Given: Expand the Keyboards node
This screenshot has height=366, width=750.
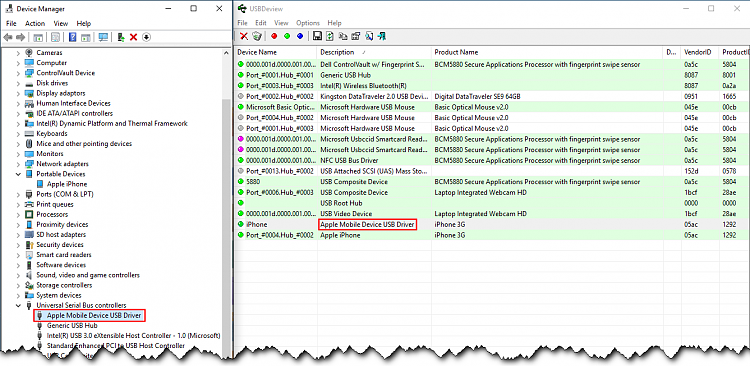Looking at the screenshot, I should pos(18,133).
